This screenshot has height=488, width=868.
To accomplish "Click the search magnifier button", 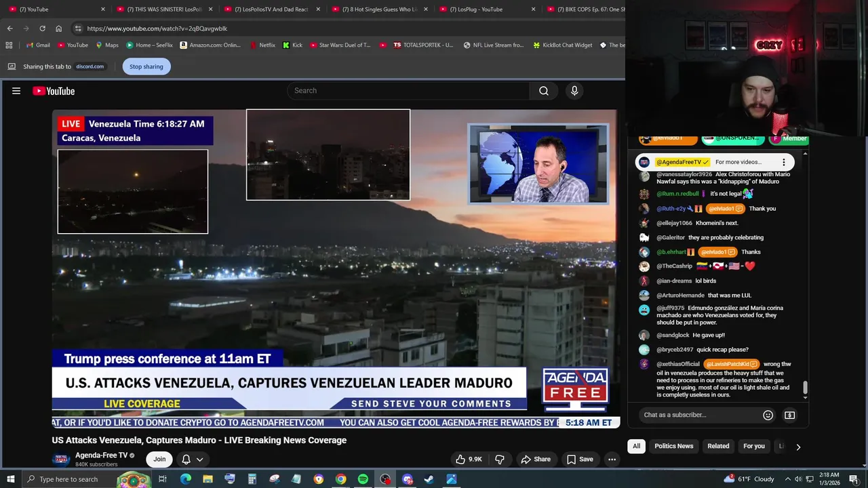I will tap(544, 91).
